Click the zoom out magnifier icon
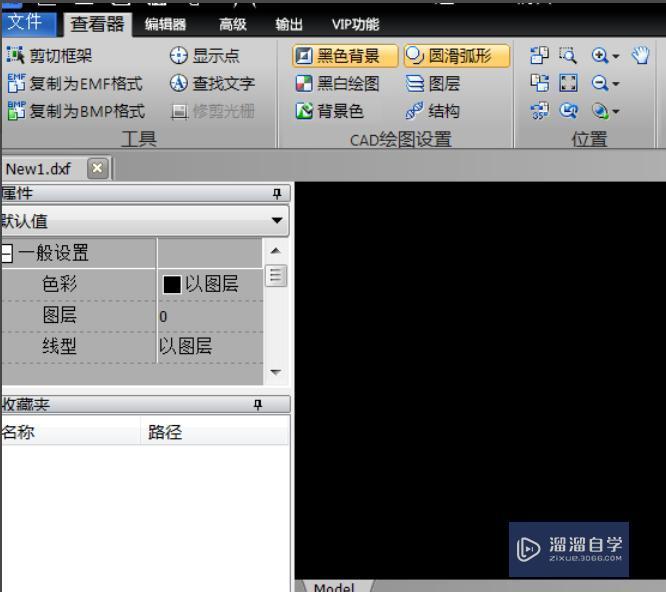Viewport: 666px width, 592px height. [x=599, y=83]
